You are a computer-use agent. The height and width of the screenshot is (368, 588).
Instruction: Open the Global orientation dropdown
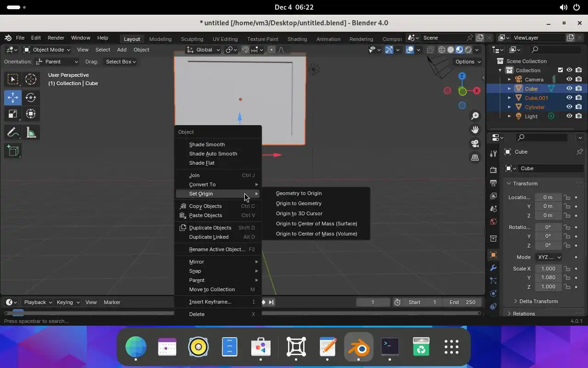coord(204,50)
